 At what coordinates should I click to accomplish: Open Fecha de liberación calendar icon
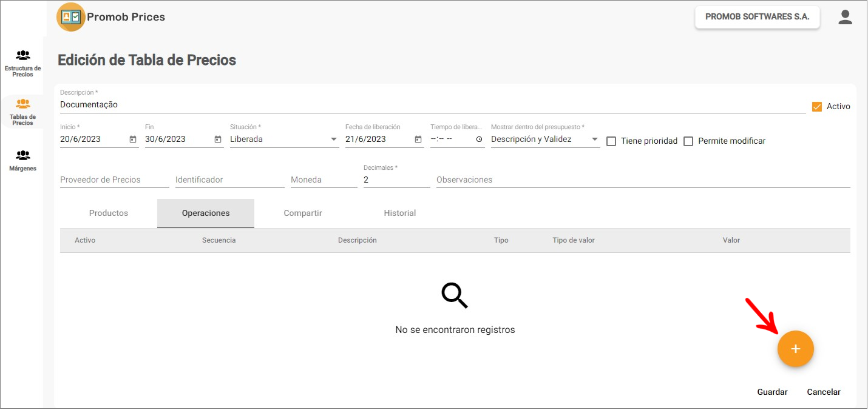pyautogui.click(x=418, y=139)
